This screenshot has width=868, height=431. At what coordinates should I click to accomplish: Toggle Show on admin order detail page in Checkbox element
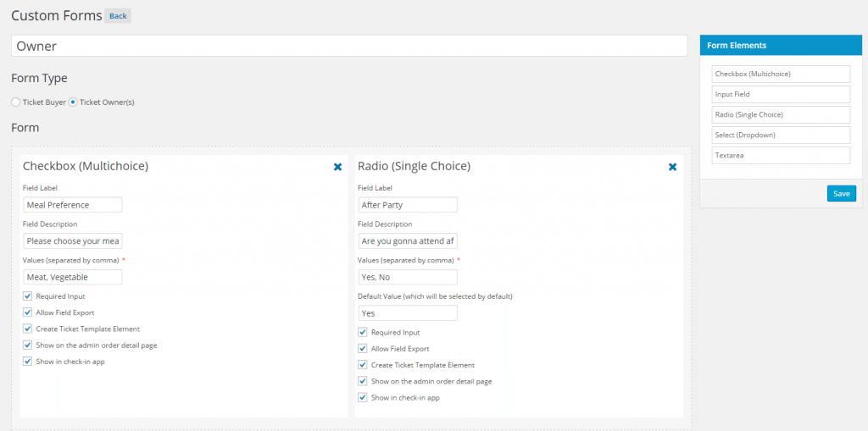28,345
